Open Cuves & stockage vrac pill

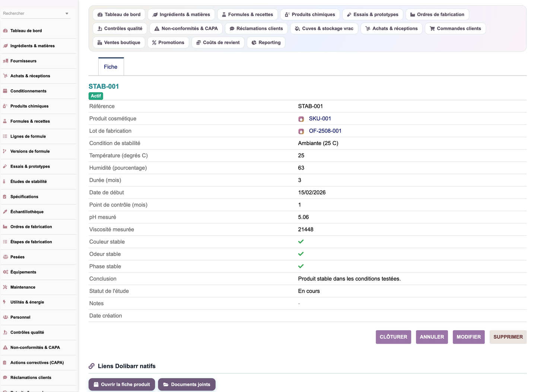[x=324, y=29]
